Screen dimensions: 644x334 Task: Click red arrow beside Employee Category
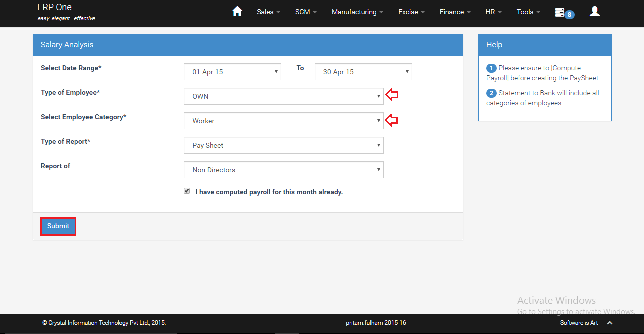click(392, 120)
